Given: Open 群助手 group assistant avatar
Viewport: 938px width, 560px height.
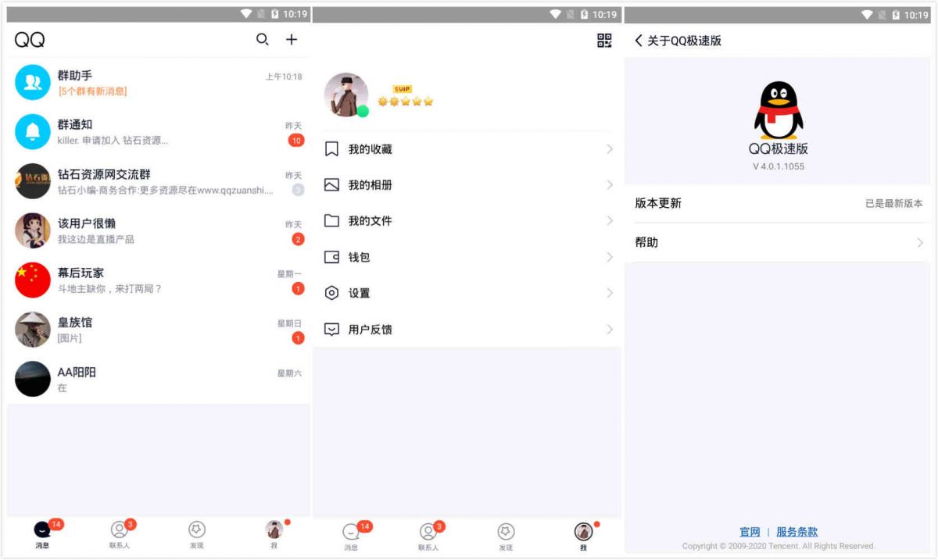Looking at the screenshot, I should pyautogui.click(x=33, y=82).
